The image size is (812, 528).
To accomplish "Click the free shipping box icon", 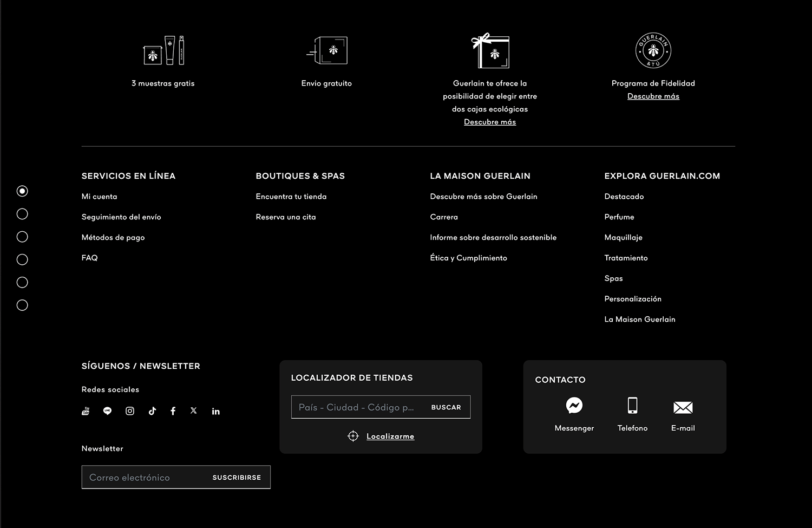I will click(x=327, y=50).
